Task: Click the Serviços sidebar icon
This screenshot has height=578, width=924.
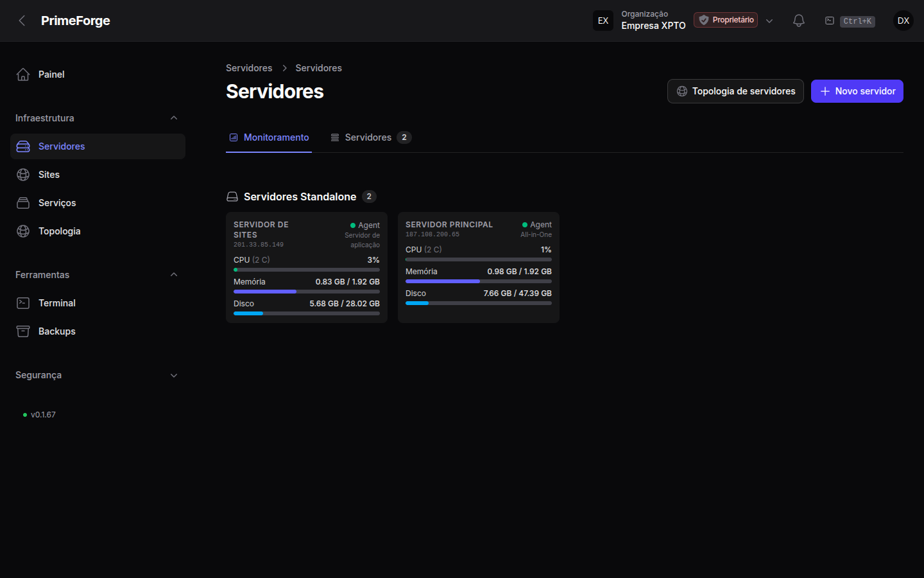Action: [23, 203]
